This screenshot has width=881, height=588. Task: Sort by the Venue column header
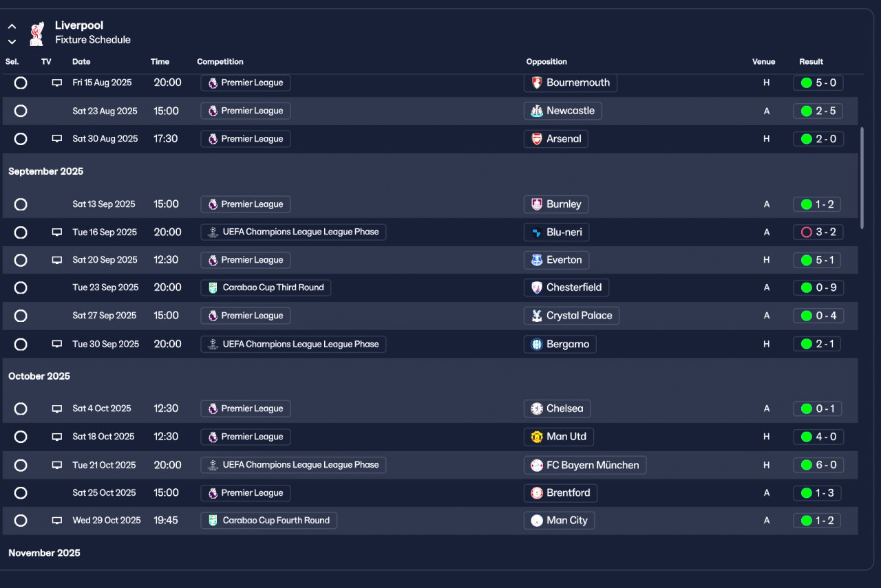tap(763, 62)
